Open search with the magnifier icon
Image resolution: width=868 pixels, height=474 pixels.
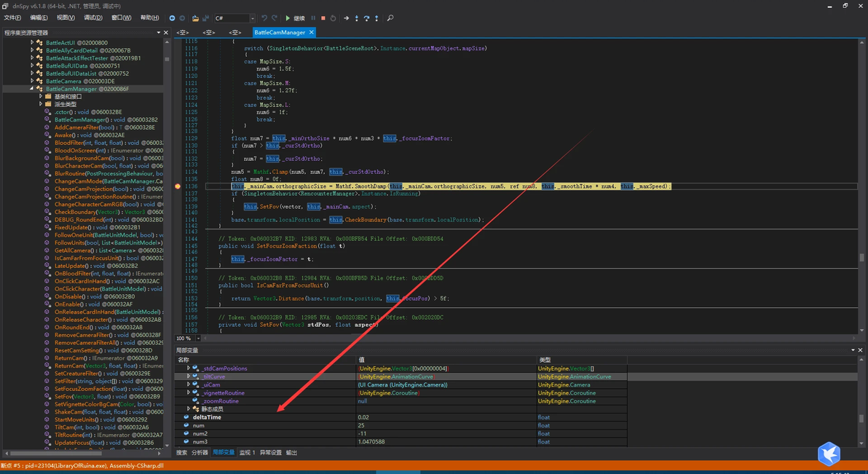point(390,18)
